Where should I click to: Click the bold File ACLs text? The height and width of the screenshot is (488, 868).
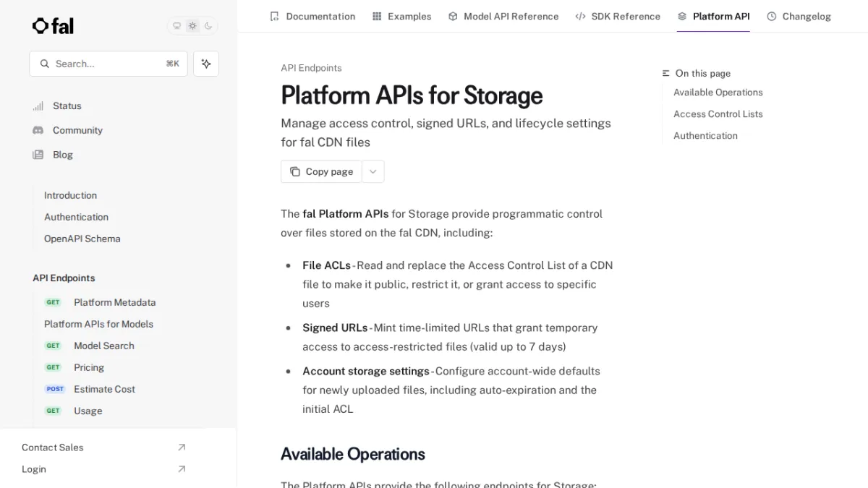[x=326, y=265]
